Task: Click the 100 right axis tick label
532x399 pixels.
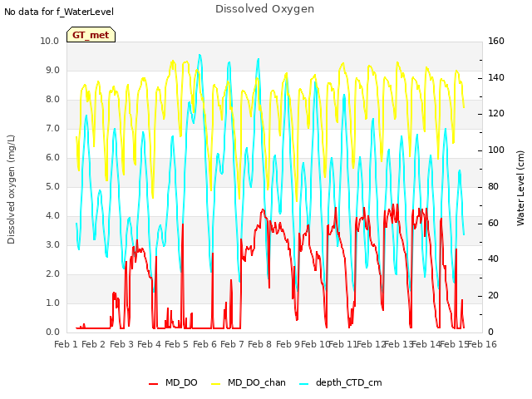Action: 496,150
